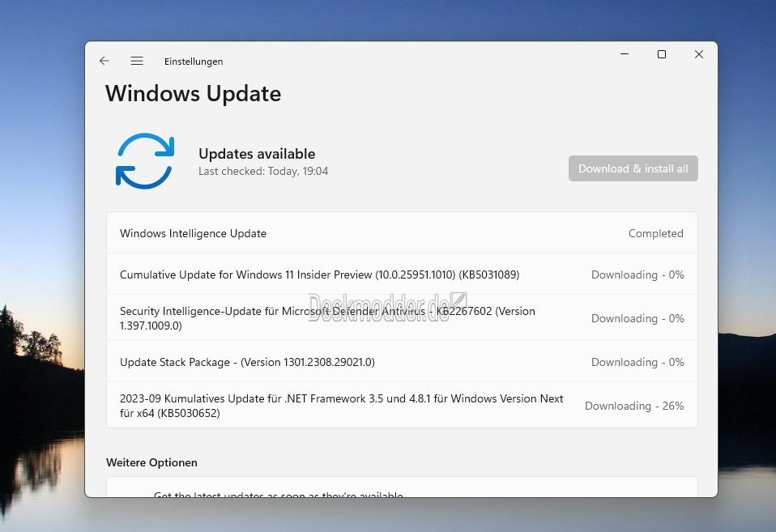Screen dimensions: 776x532
Task: Click Downloading 0% status for KB5031089
Action: 637,275
